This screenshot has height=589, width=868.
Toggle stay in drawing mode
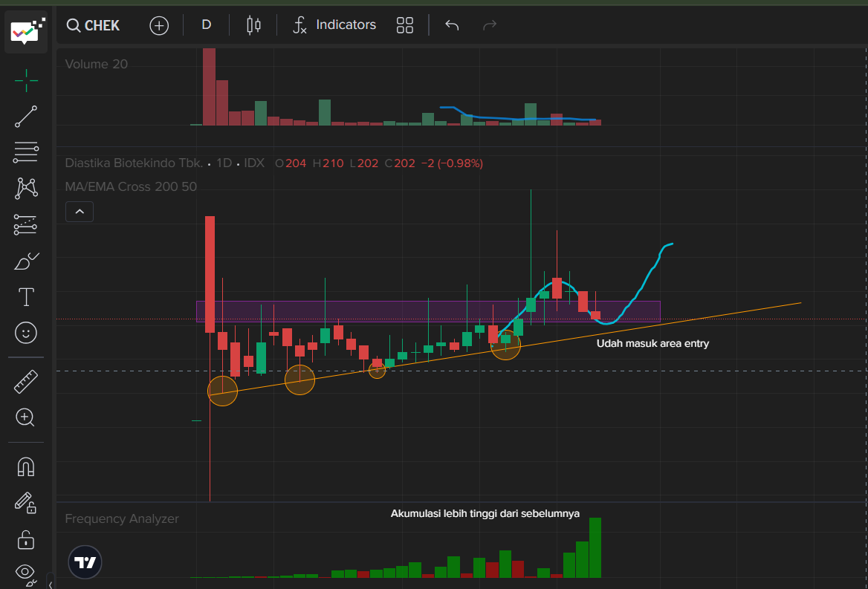[x=26, y=503]
